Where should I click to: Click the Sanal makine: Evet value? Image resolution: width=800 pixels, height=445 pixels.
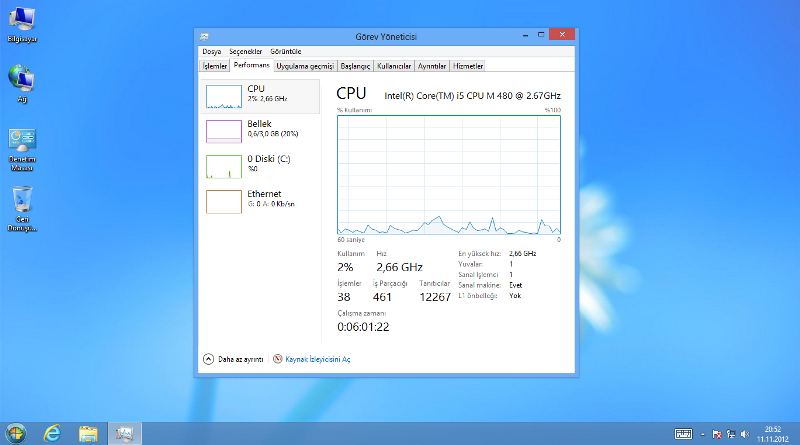click(515, 285)
